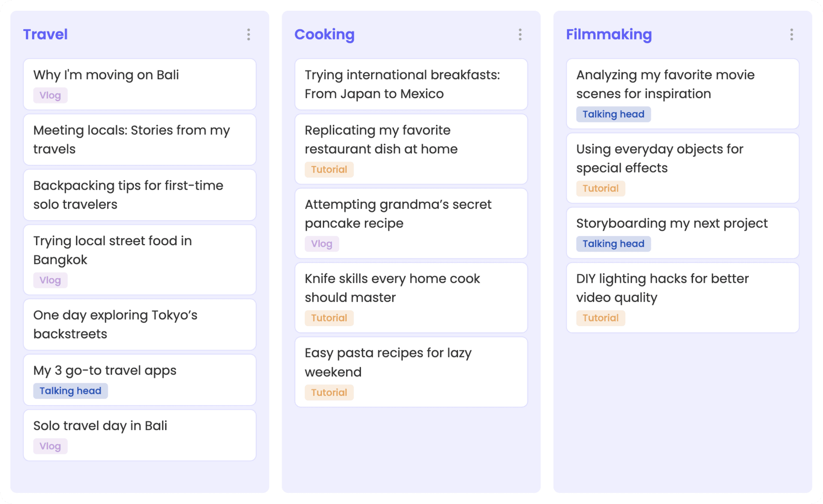Image resolution: width=823 pixels, height=504 pixels.
Task: Open the Filmmaking column kebab menu
Action: 791,35
